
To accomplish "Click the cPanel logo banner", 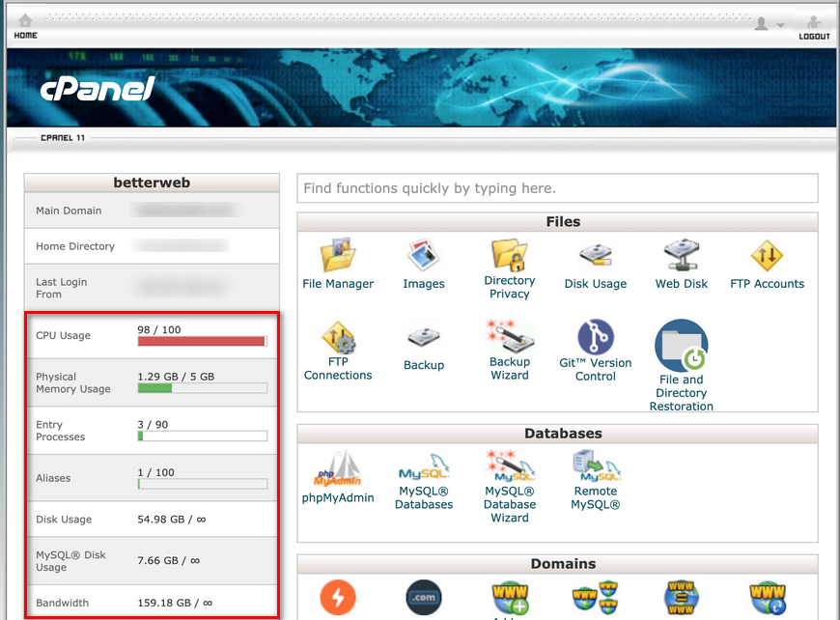I will (98, 89).
